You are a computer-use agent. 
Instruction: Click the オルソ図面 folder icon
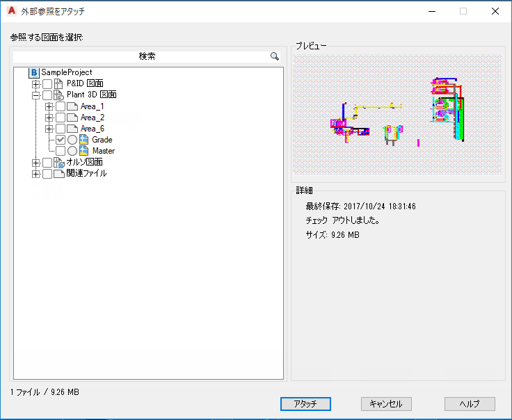tap(58, 162)
